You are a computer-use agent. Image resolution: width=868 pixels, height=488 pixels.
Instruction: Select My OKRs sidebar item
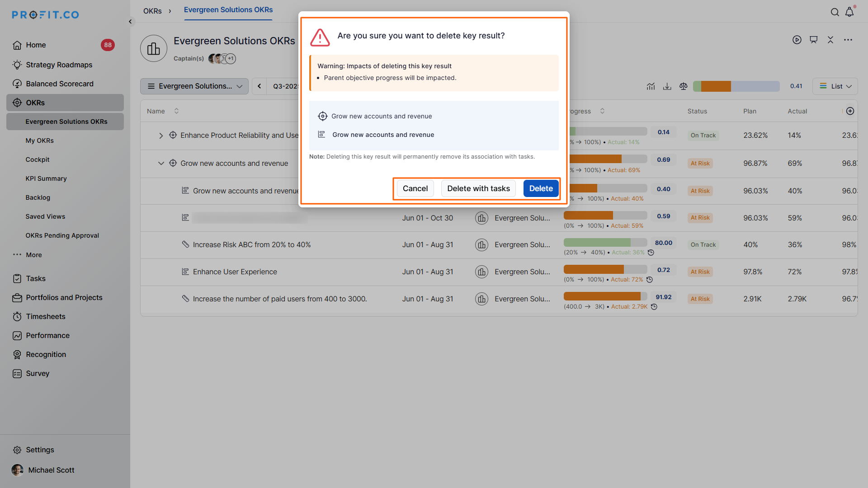39,141
